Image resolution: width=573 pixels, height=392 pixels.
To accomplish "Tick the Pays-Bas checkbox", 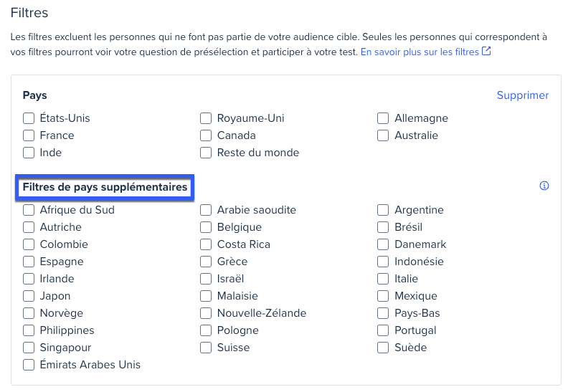I will [x=383, y=313].
